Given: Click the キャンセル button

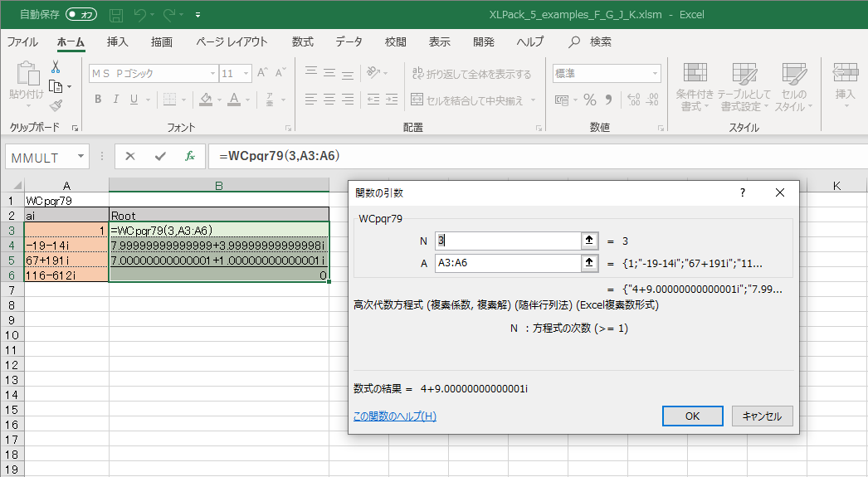Looking at the screenshot, I should point(763,416).
